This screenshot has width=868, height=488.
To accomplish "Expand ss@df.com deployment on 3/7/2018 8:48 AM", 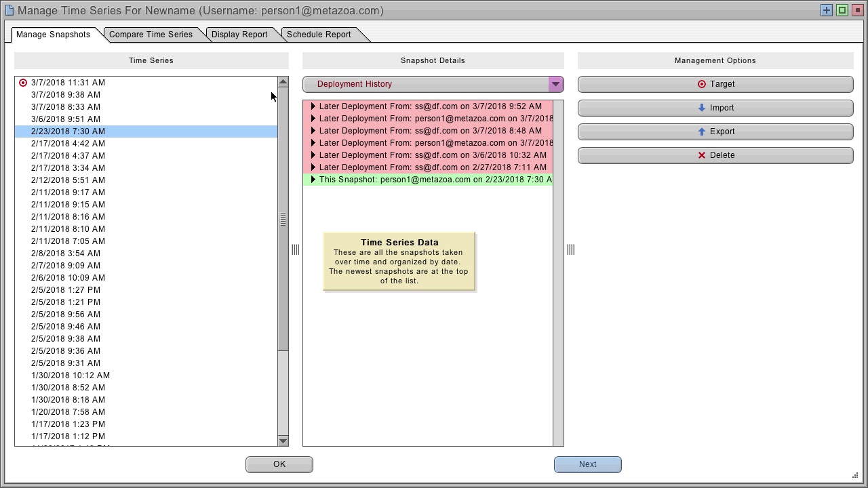I will tap(313, 131).
